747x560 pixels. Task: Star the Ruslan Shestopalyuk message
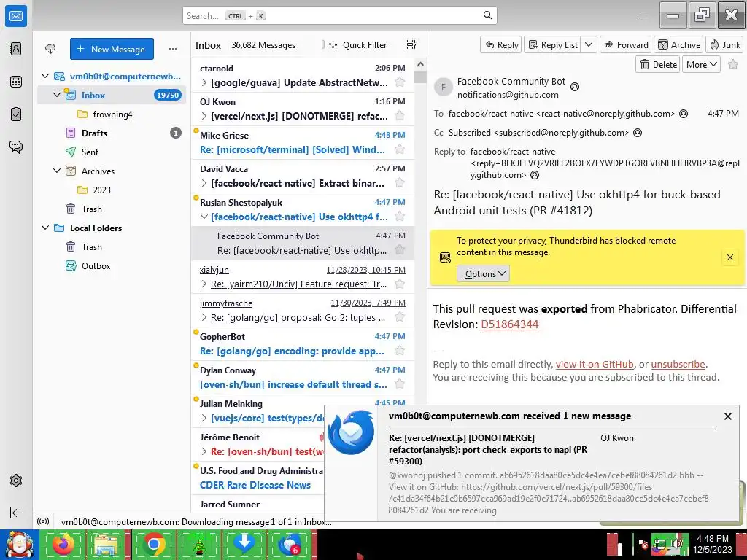pos(400,216)
